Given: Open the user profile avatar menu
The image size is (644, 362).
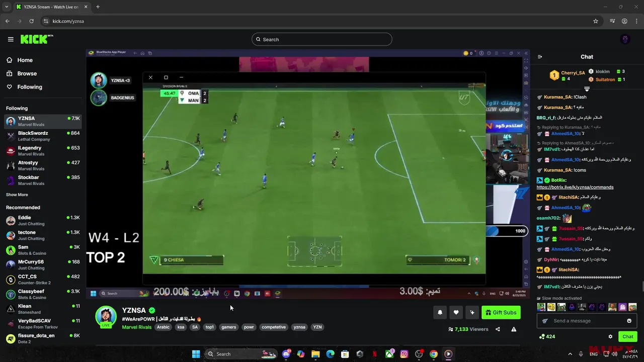Looking at the screenshot, I should 625,39.
